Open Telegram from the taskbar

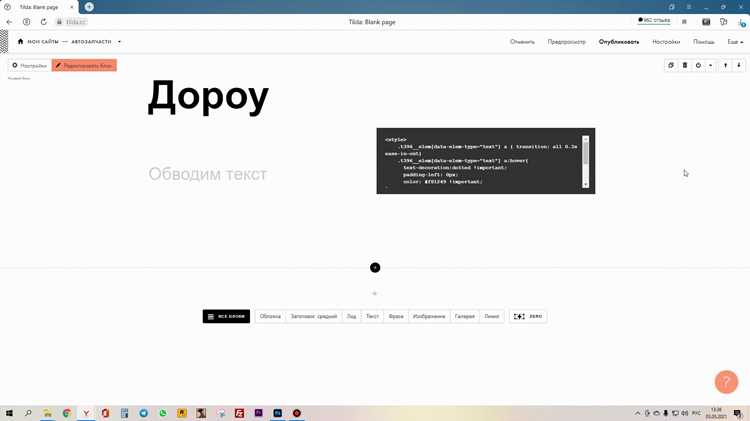tap(143, 413)
